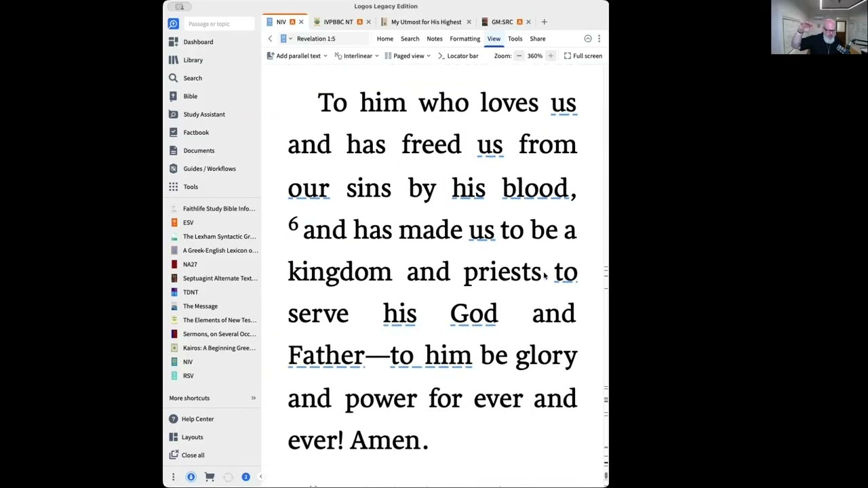
Task: Open The Message shortcut
Action: [x=200, y=306]
